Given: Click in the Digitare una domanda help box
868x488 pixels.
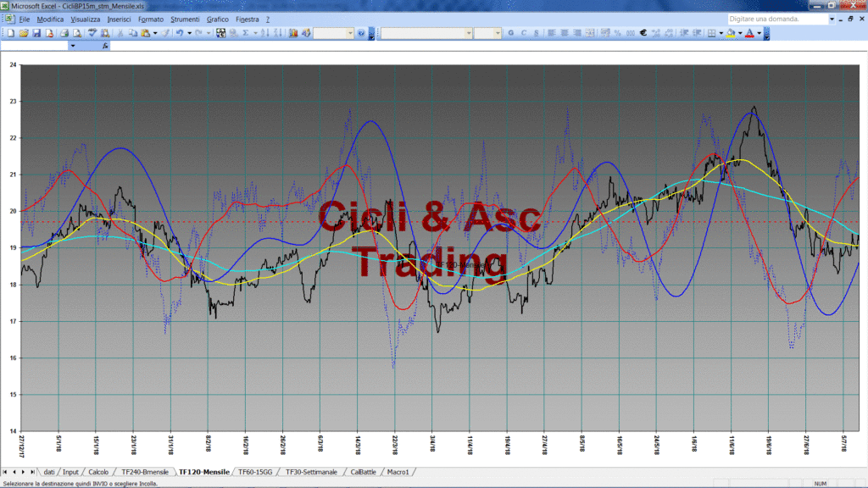Looking at the screenshot, I should tap(777, 19).
